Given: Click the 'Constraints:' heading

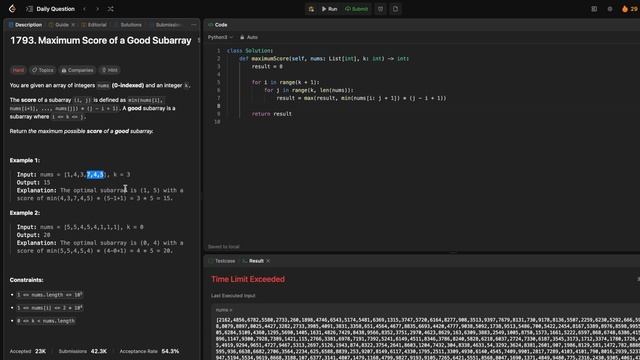Looking at the screenshot, I should click(x=27, y=280).
